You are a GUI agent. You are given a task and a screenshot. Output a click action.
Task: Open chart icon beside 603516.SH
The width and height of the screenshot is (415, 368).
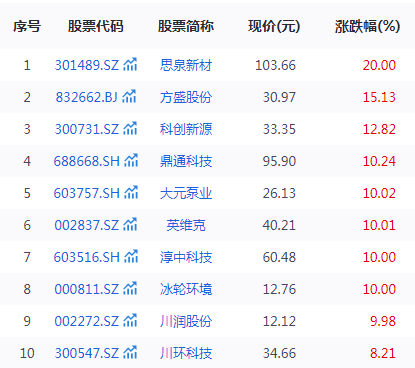131,256
